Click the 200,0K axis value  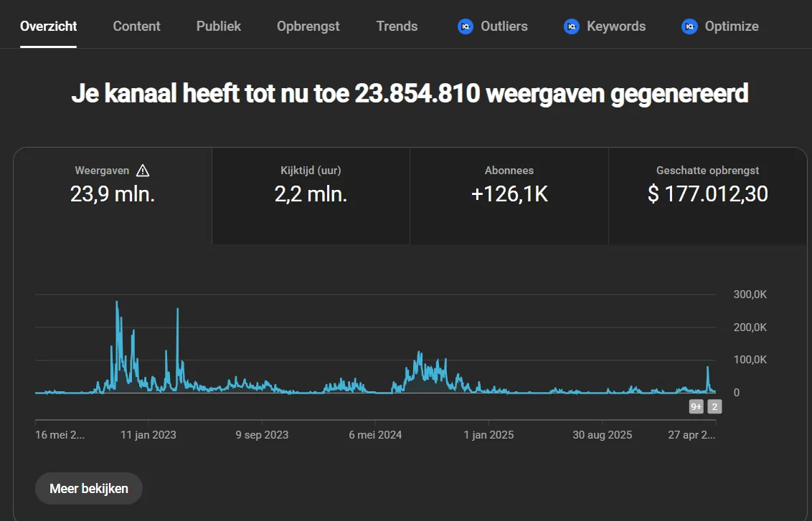point(750,327)
